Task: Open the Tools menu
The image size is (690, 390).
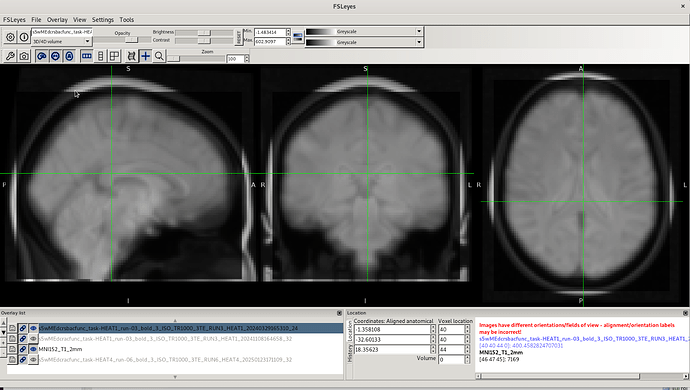Action: 126,19
